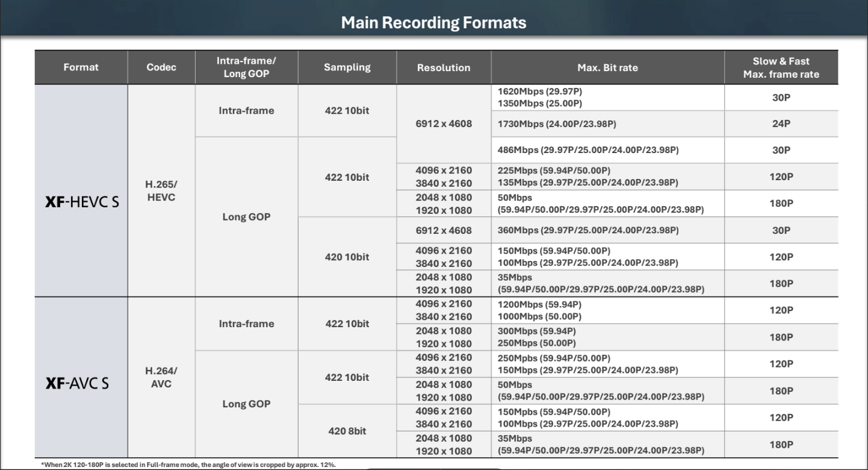Select the "225Mbps (59.94P/50.00P)" text
The image size is (868, 470).
click(554, 171)
